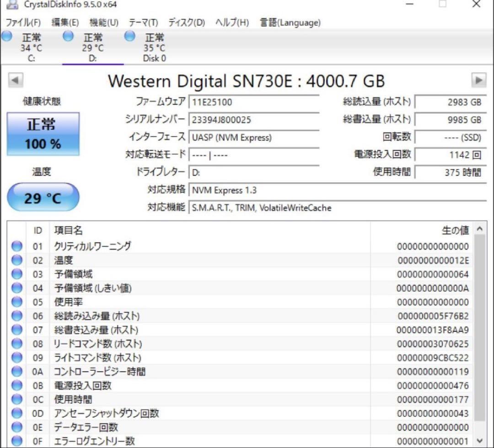
Task: Click the ID column header
Action: click(x=38, y=230)
